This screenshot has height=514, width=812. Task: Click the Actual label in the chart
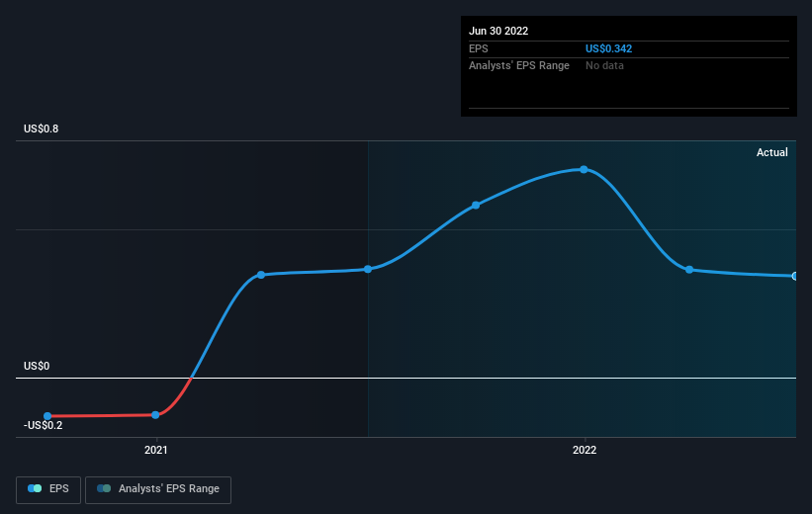772,152
